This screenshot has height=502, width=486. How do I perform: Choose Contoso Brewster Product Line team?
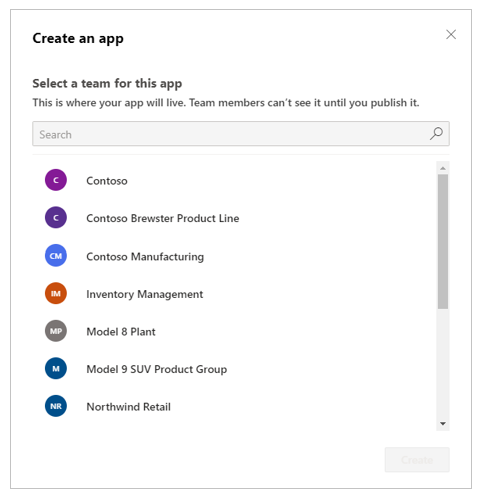pyautogui.click(x=233, y=218)
